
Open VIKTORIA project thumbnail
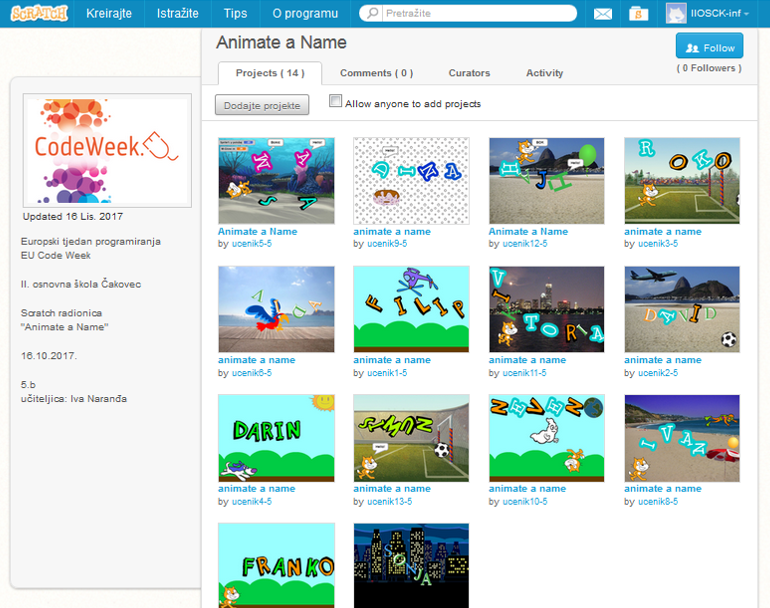point(547,309)
